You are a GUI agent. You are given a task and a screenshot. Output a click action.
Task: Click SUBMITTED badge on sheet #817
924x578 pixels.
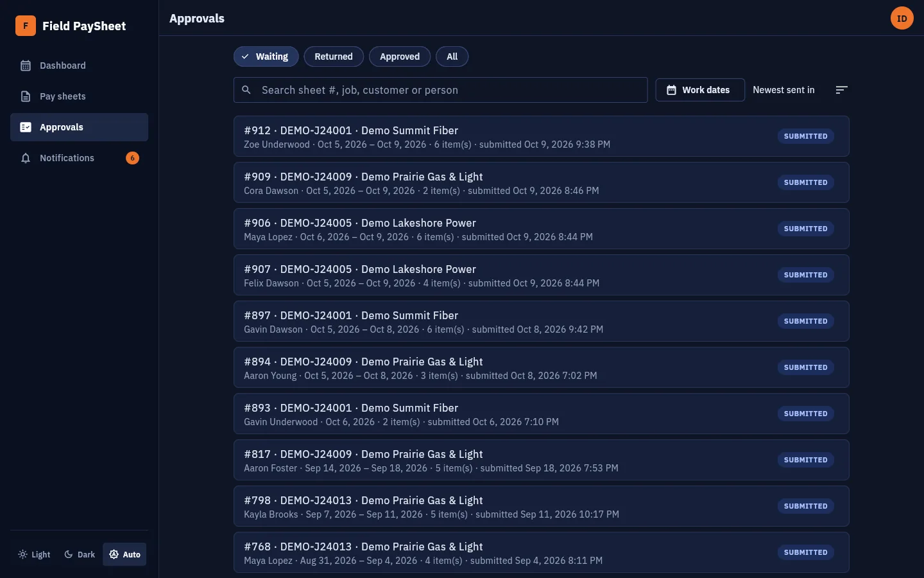point(806,460)
